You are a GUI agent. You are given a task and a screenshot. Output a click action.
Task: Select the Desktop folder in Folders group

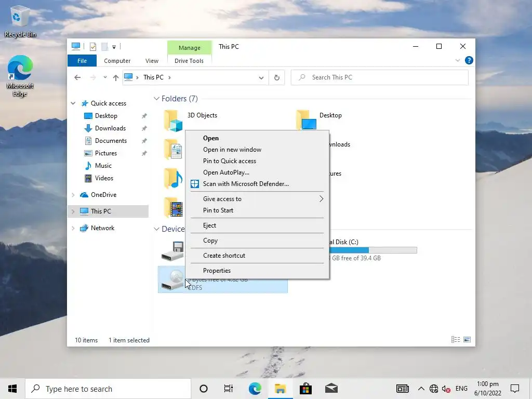[x=319, y=119]
